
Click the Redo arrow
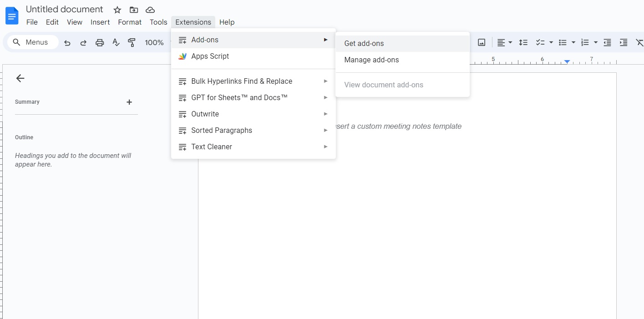tap(83, 43)
